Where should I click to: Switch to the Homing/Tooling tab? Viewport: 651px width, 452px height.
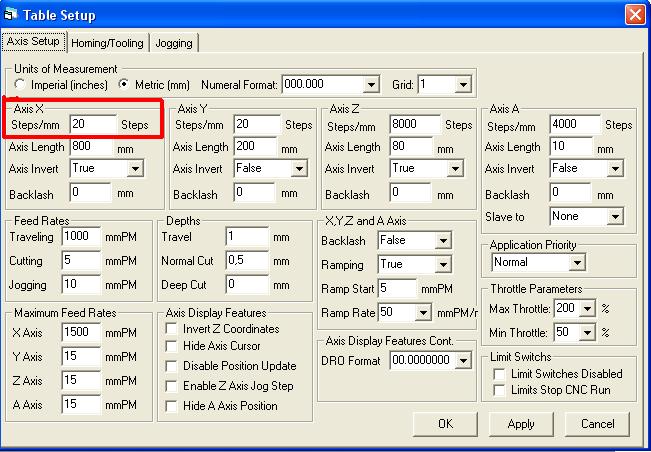[x=108, y=43]
